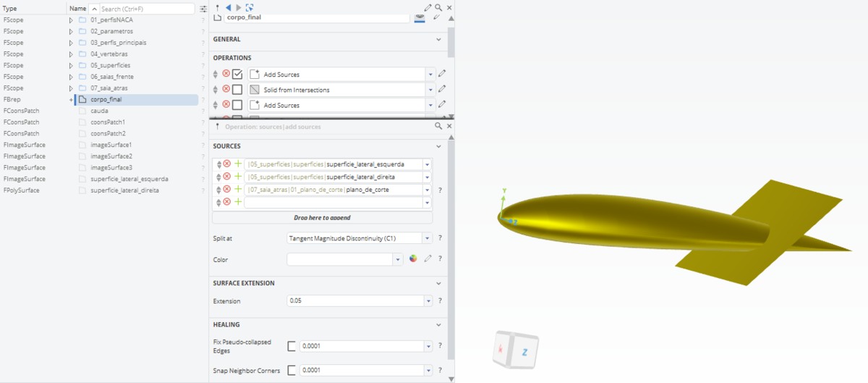The width and height of the screenshot is (868, 383).
Task: Click reorder arrows of first Add Sources operation
Action: (216, 74)
